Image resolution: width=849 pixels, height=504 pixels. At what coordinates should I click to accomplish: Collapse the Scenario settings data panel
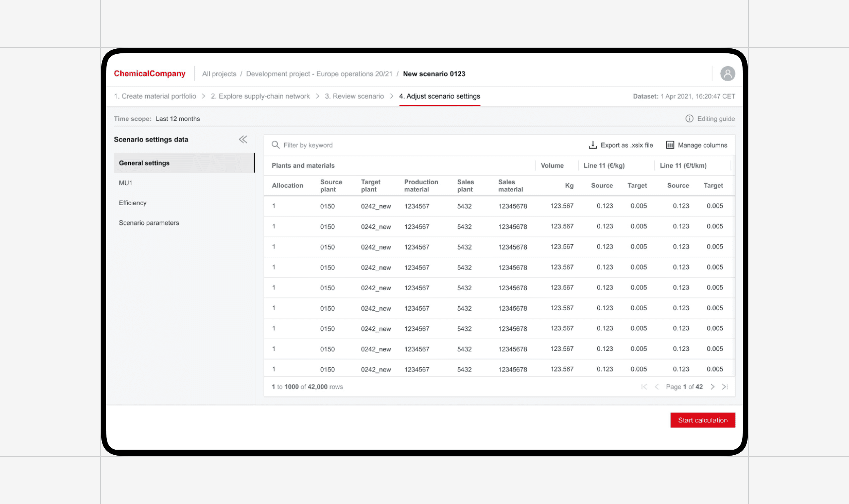[x=243, y=139]
